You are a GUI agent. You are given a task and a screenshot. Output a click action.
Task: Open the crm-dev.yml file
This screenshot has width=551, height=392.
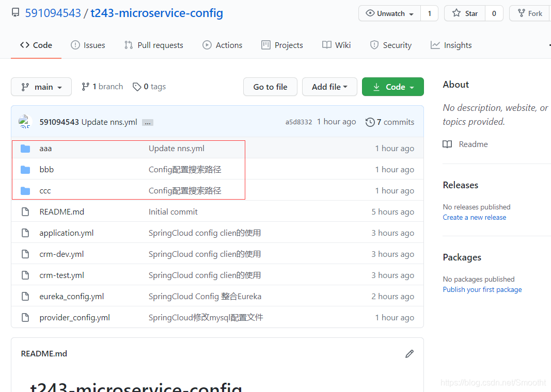(x=61, y=254)
